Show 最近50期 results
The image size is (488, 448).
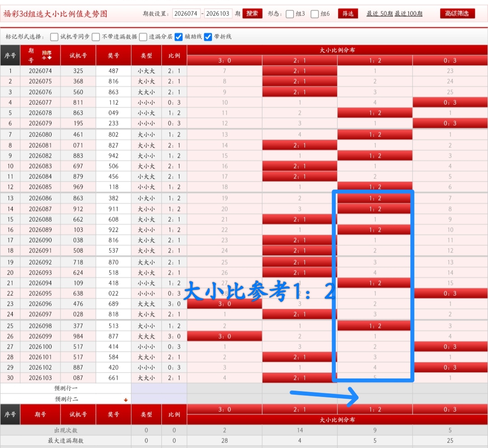(380, 14)
